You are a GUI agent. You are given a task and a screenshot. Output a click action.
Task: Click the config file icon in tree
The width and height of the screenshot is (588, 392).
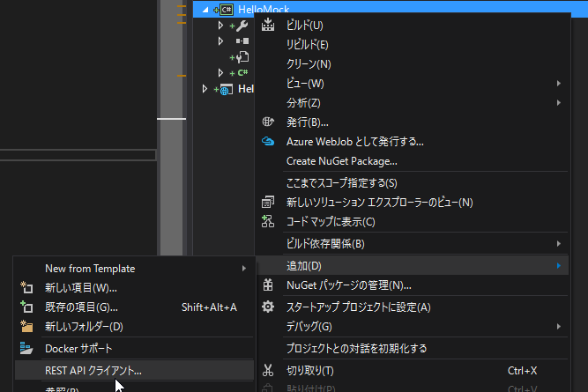click(242, 57)
